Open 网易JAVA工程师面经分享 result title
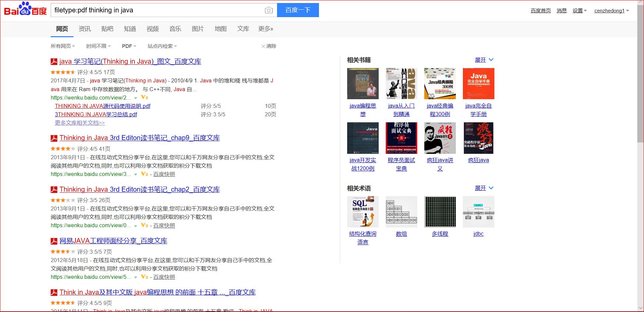The image size is (644, 312). (x=113, y=241)
